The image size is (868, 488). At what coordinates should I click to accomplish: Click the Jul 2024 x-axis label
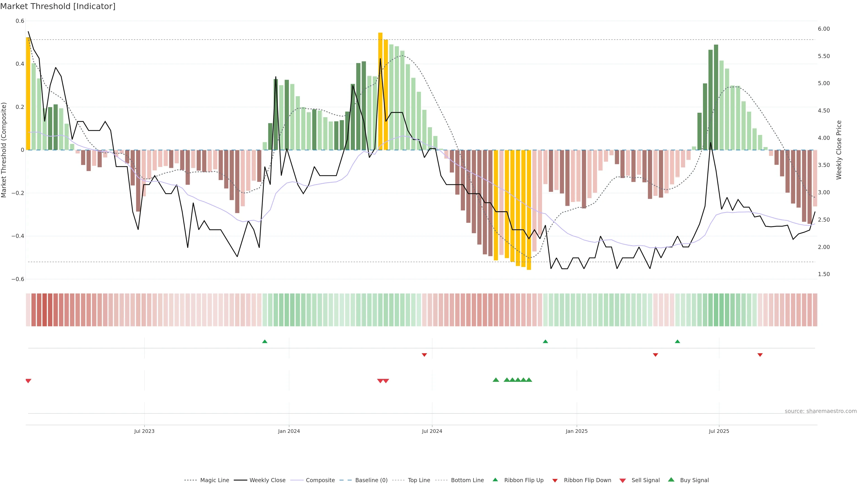tap(432, 431)
